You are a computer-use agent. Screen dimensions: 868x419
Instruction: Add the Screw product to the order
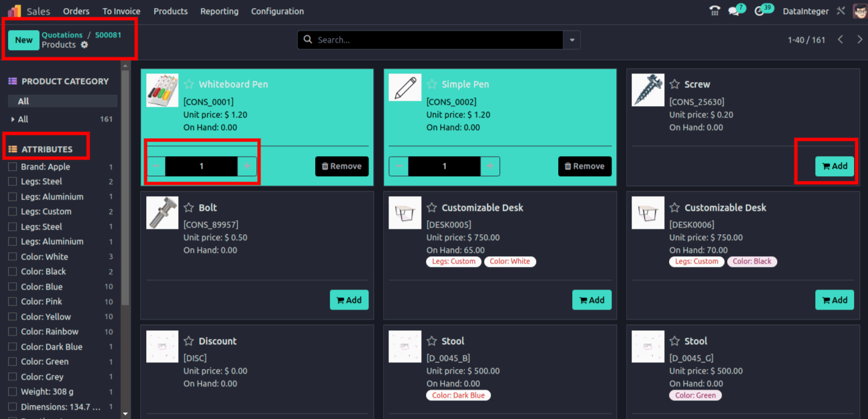tap(834, 166)
